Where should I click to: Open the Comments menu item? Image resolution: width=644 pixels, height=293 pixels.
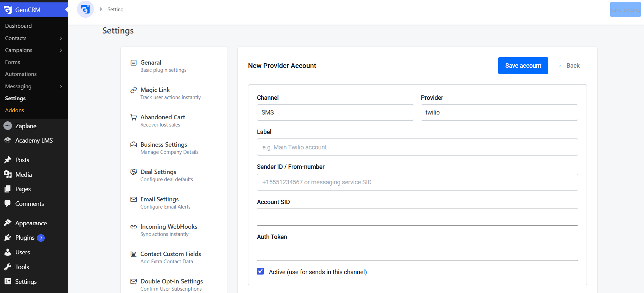(x=29, y=204)
